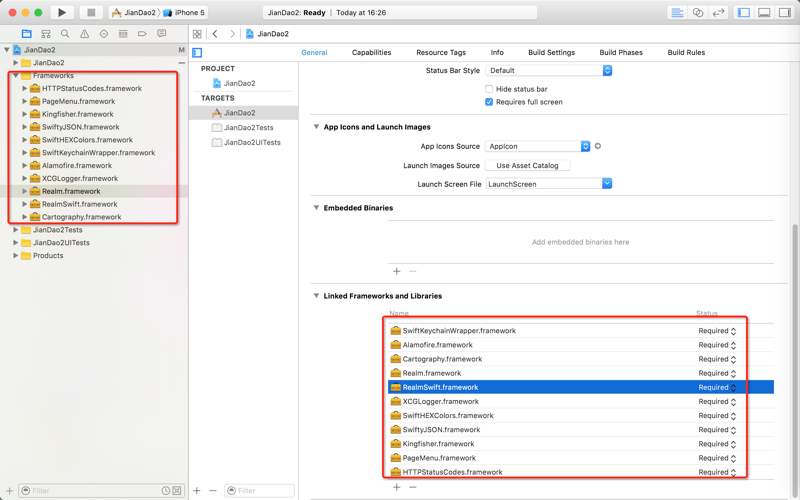The image size is (800, 500).
Task: Choose the iPhone 5 destination
Action: pyautogui.click(x=184, y=13)
